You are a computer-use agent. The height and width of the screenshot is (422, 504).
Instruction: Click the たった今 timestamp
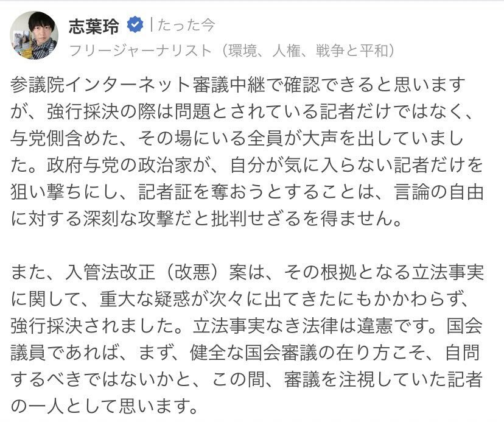[x=186, y=26]
